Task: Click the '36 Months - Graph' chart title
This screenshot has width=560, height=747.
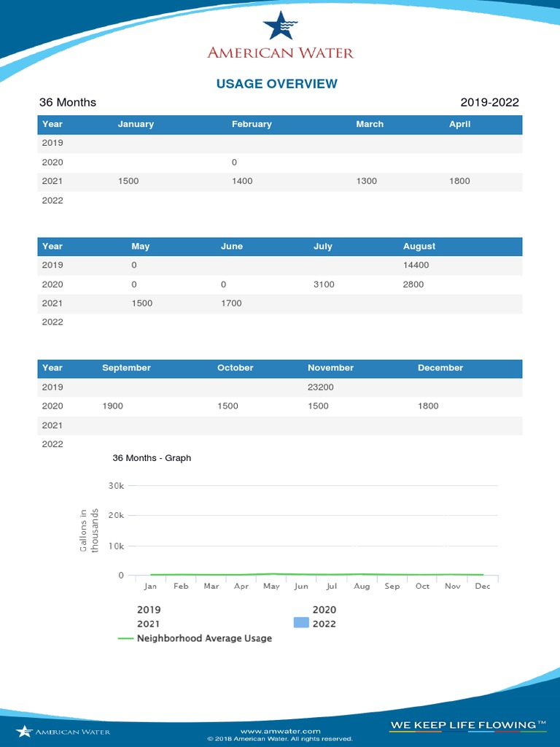Action: [152, 458]
